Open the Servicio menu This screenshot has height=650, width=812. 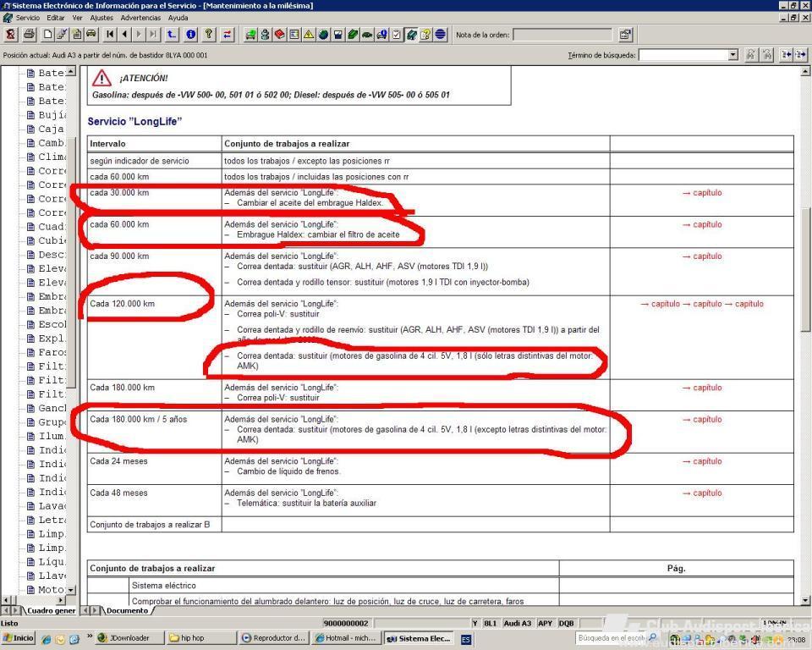(27, 18)
